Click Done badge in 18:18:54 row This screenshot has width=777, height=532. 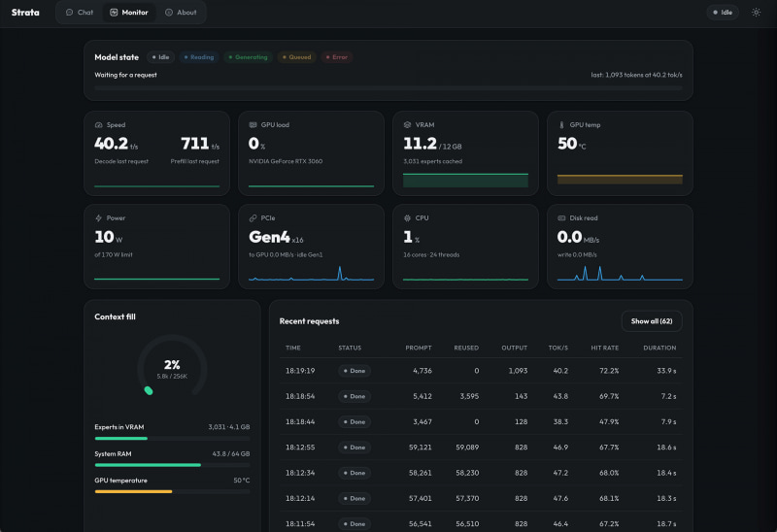[x=355, y=396]
